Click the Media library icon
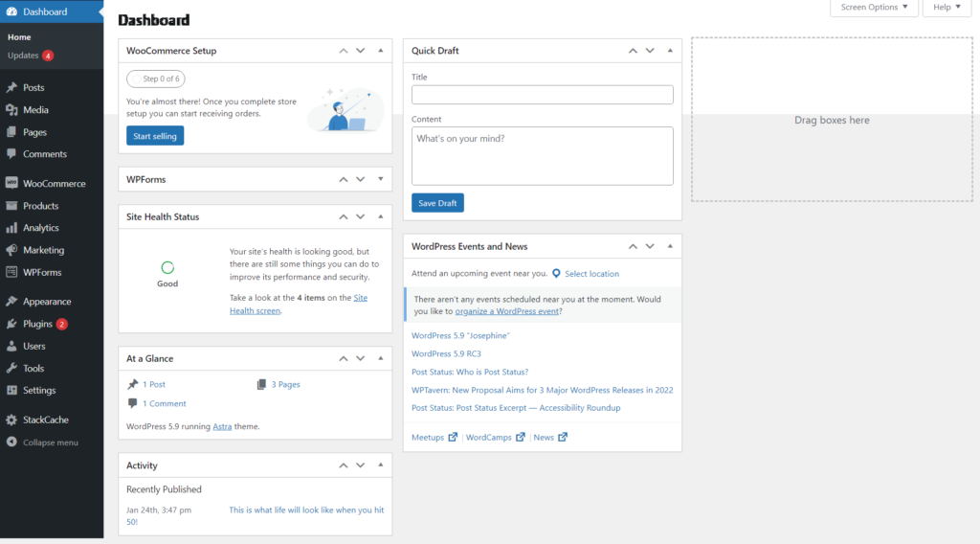 (11, 109)
